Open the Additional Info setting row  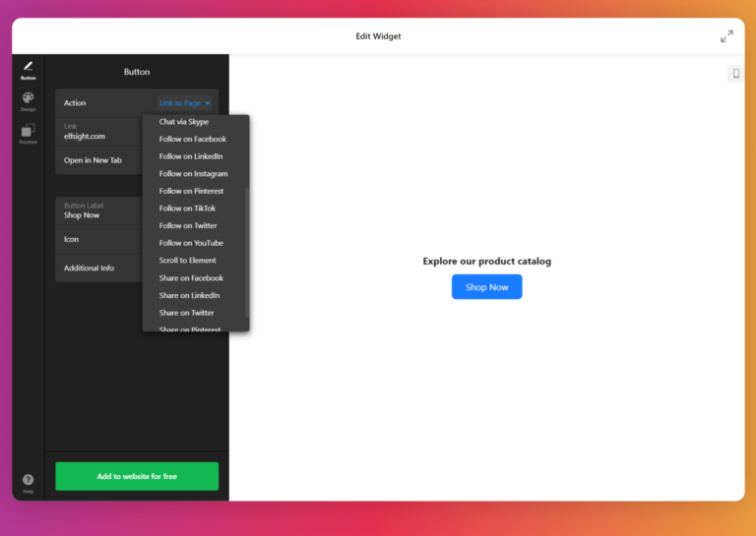(x=98, y=268)
